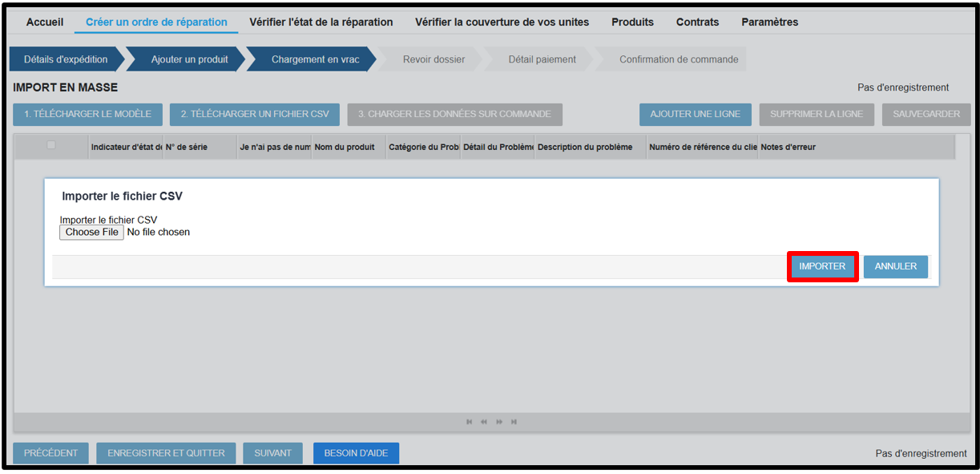Click the Importer button
This screenshot has height=474, width=980.
[822, 267]
